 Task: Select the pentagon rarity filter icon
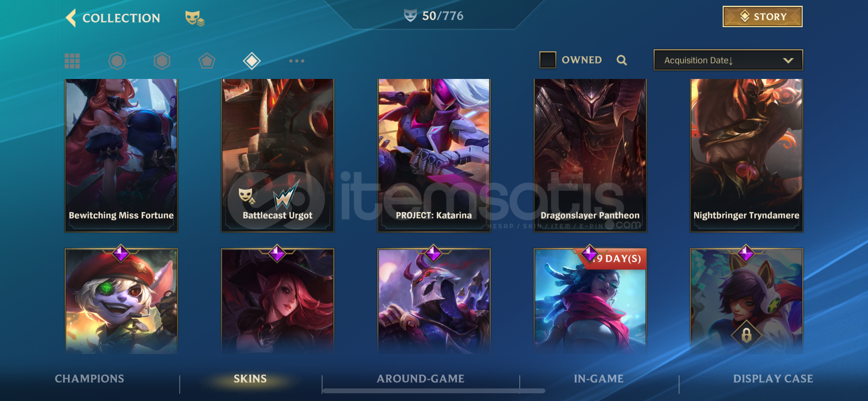pos(207,61)
